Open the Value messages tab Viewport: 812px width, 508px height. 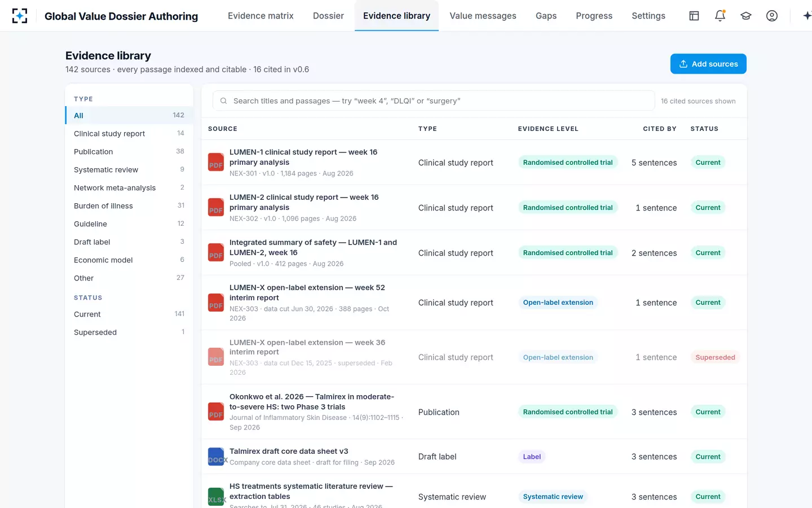[483, 16]
